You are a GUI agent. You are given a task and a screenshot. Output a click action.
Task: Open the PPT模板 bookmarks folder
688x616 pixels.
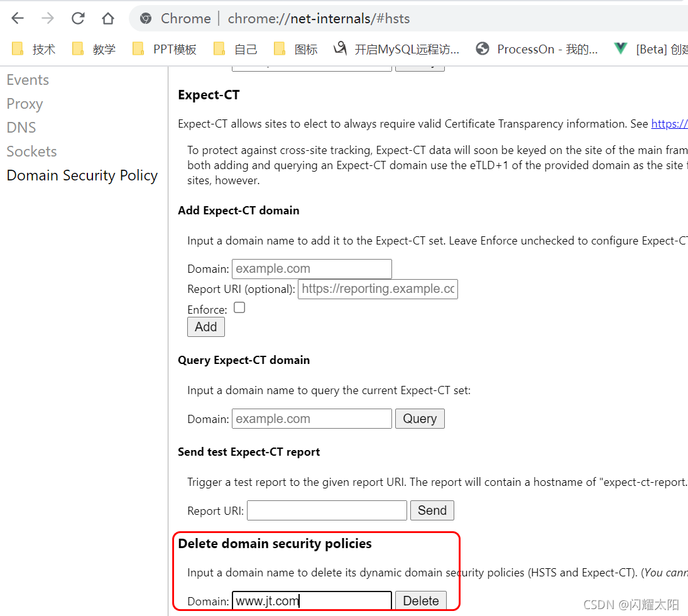coord(165,49)
